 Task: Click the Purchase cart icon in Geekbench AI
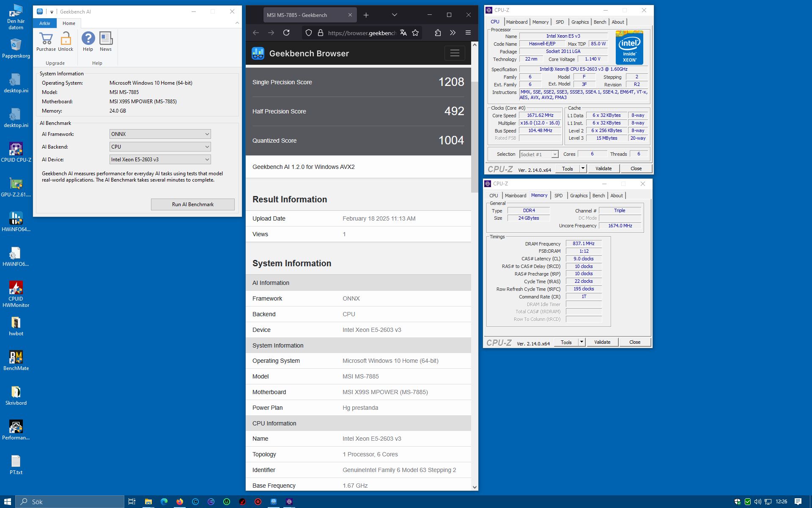point(46,39)
